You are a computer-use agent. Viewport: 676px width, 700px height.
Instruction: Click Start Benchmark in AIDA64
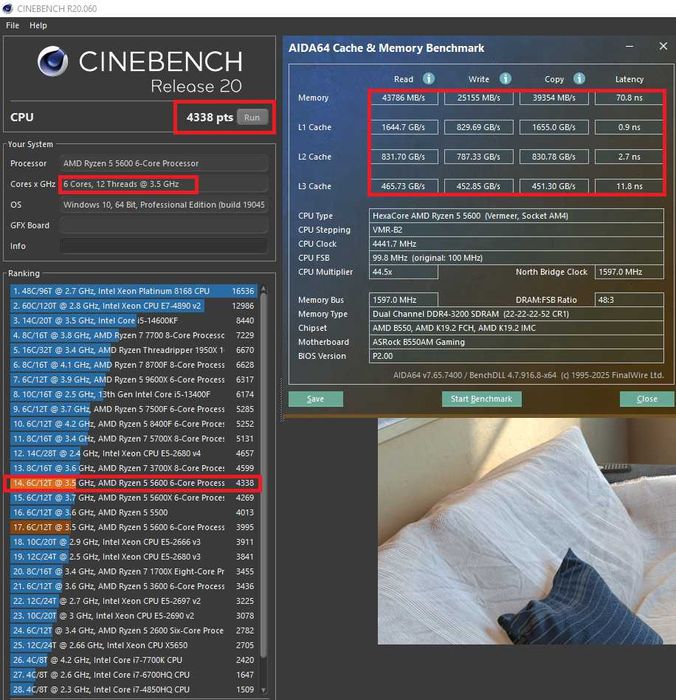tap(481, 399)
